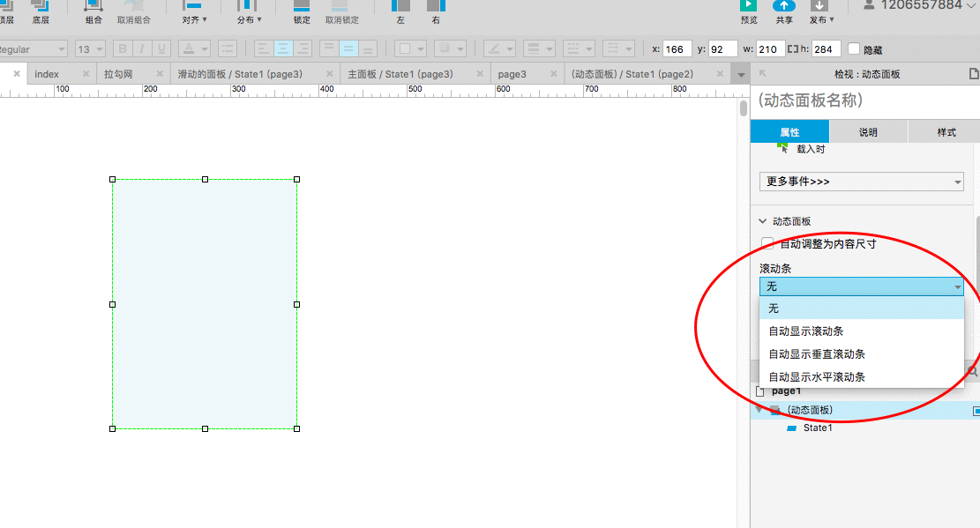Select 无 in the scrollbar list
980x528 pixels.
pyautogui.click(x=861, y=308)
